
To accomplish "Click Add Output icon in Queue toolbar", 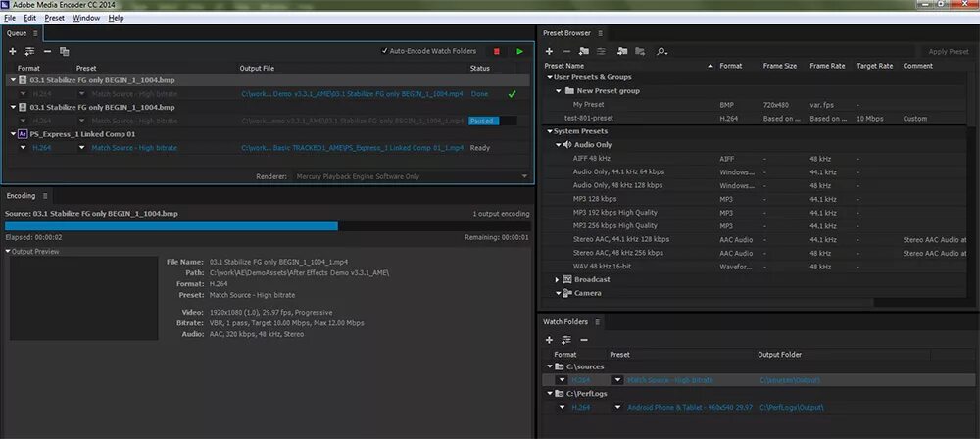I will pos(29,51).
